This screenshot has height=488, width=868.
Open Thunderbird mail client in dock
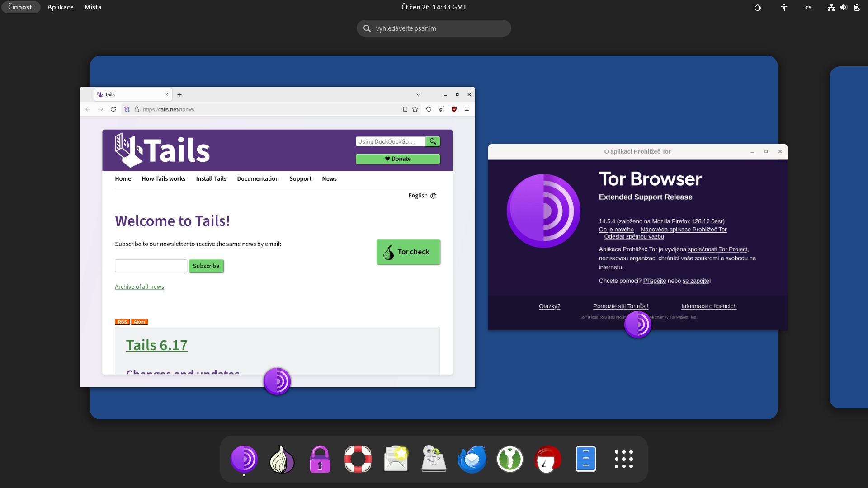tap(472, 459)
